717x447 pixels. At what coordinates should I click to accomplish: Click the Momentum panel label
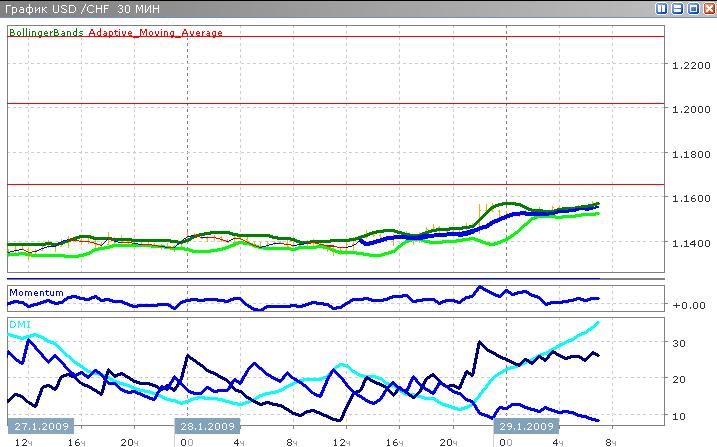tap(36, 293)
